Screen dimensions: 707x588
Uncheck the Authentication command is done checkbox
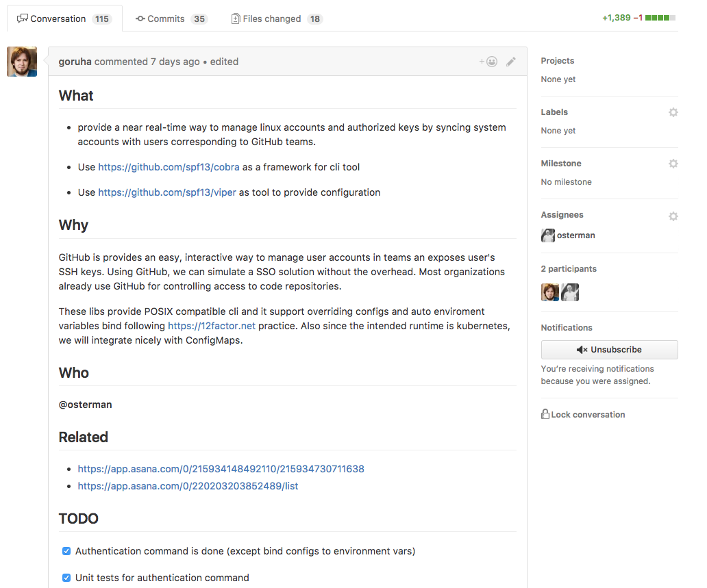pyautogui.click(x=66, y=551)
